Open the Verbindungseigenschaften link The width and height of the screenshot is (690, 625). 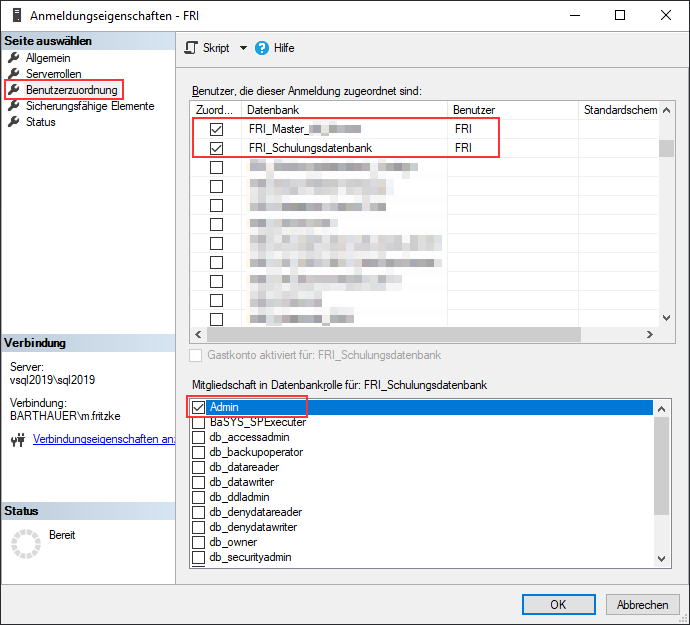pyautogui.click(x=104, y=439)
